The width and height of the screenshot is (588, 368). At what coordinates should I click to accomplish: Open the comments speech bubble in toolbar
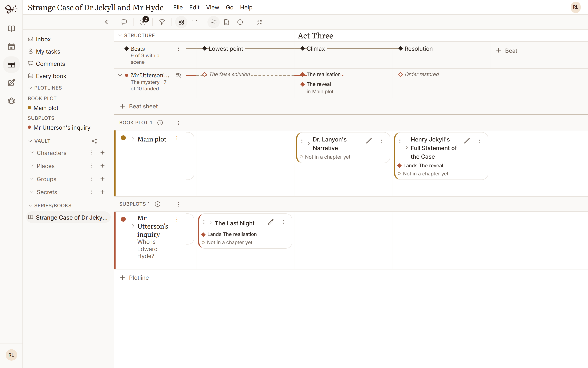point(124,22)
